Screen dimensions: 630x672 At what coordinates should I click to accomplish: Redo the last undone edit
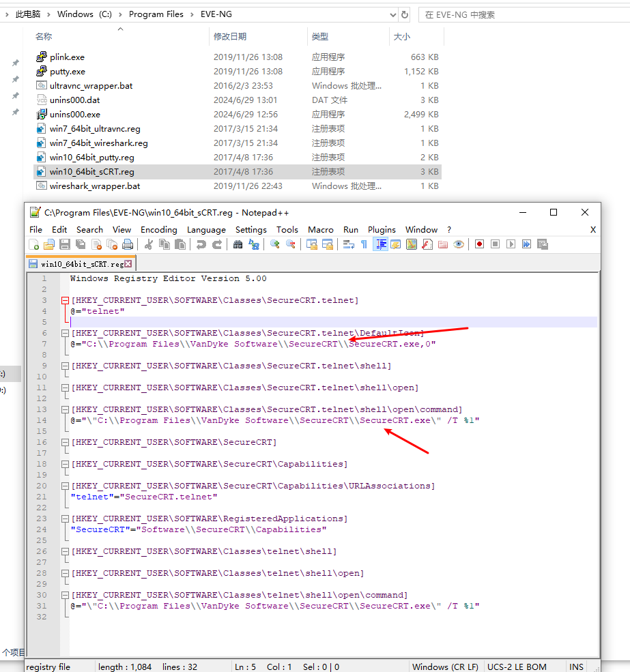[217, 244]
